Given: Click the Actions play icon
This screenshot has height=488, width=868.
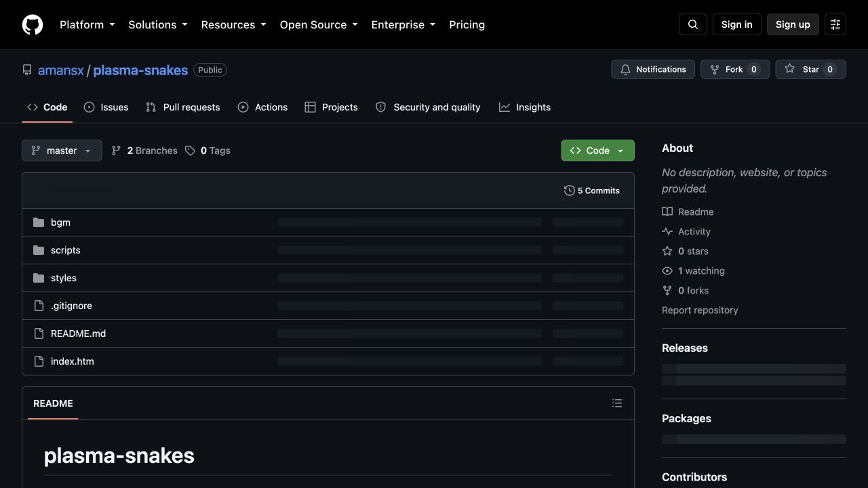Looking at the screenshot, I should 243,107.
